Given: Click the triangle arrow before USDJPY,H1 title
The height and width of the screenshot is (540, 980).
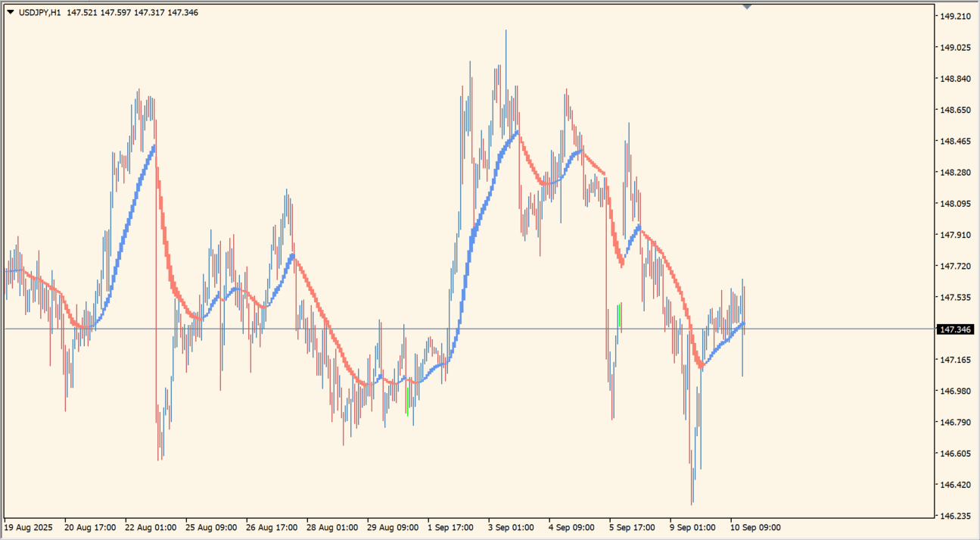Looking at the screenshot, I should (x=11, y=12).
